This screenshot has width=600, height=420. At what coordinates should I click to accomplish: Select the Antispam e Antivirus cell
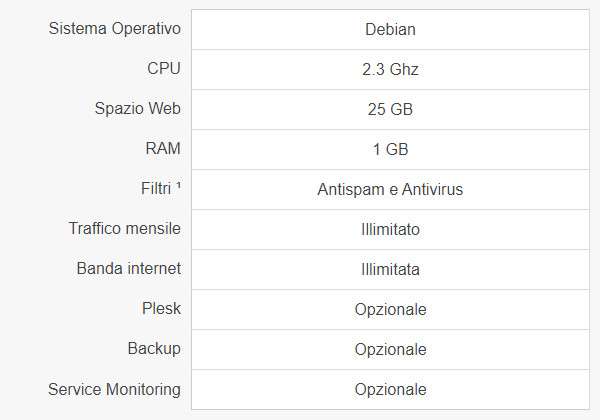coord(390,189)
